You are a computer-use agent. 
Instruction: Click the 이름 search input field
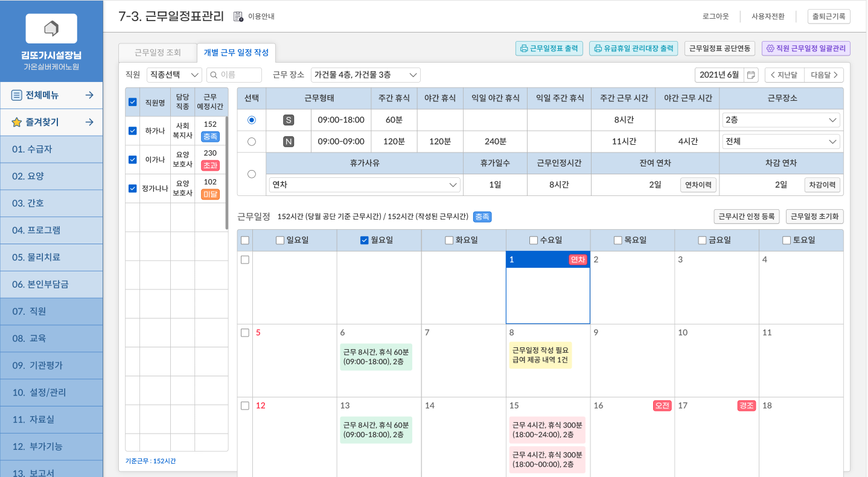(x=234, y=75)
